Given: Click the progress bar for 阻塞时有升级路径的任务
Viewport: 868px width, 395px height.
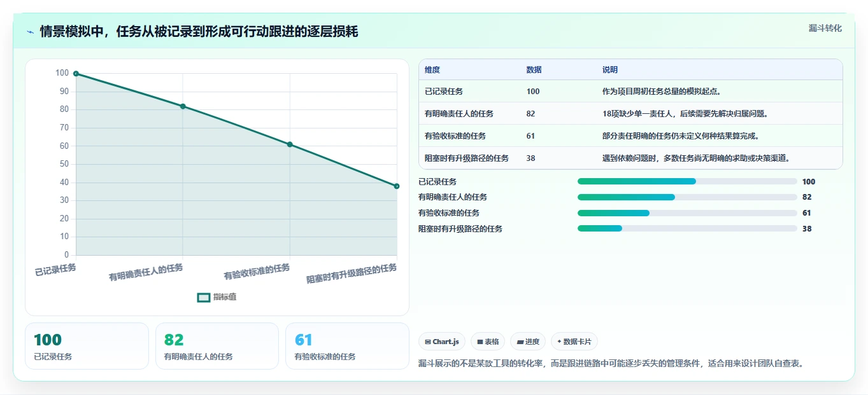Looking at the screenshot, I should 687,228.
